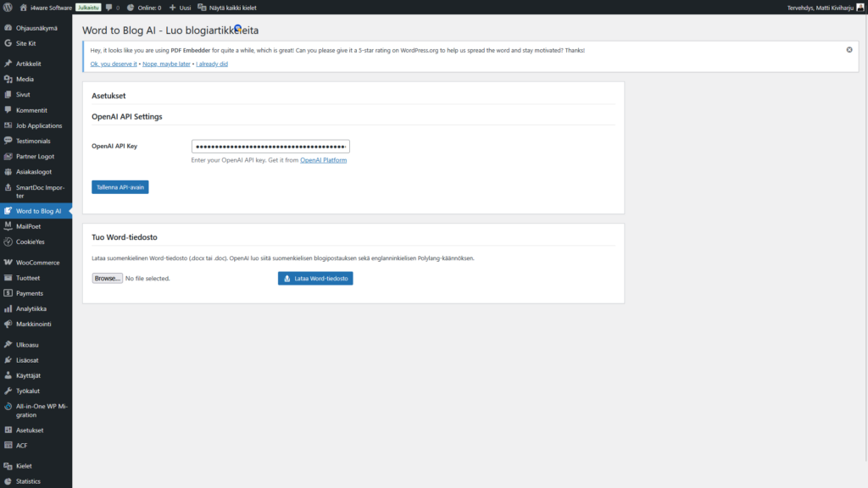Click the Site Kit Google icon in sidebar
868x488 pixels.
pos(8,42)
